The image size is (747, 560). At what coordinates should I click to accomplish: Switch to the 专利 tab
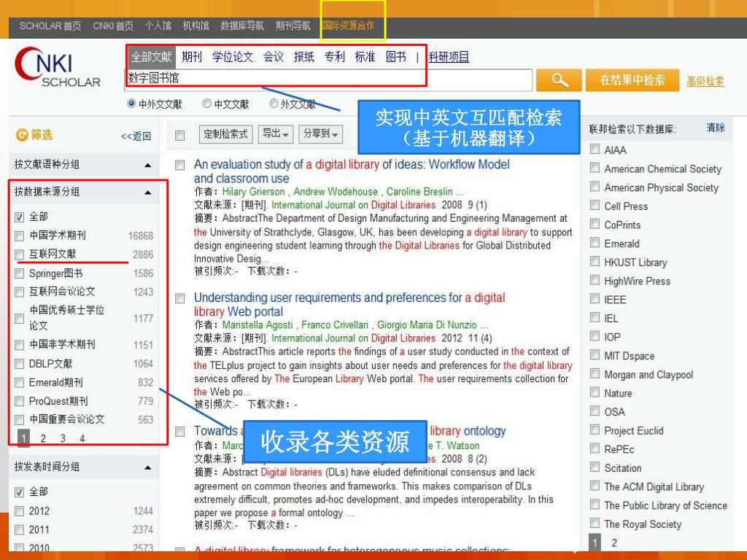point(334,57)
